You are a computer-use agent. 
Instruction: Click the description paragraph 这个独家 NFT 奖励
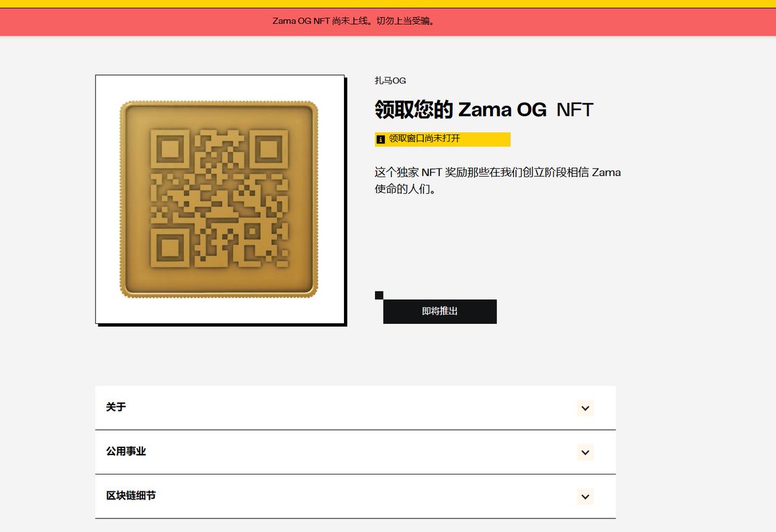click(497, 181)
